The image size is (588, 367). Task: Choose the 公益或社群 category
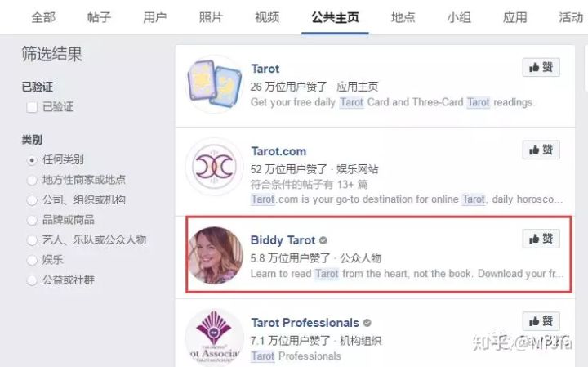pyautogui.click(x=32, y=280)
